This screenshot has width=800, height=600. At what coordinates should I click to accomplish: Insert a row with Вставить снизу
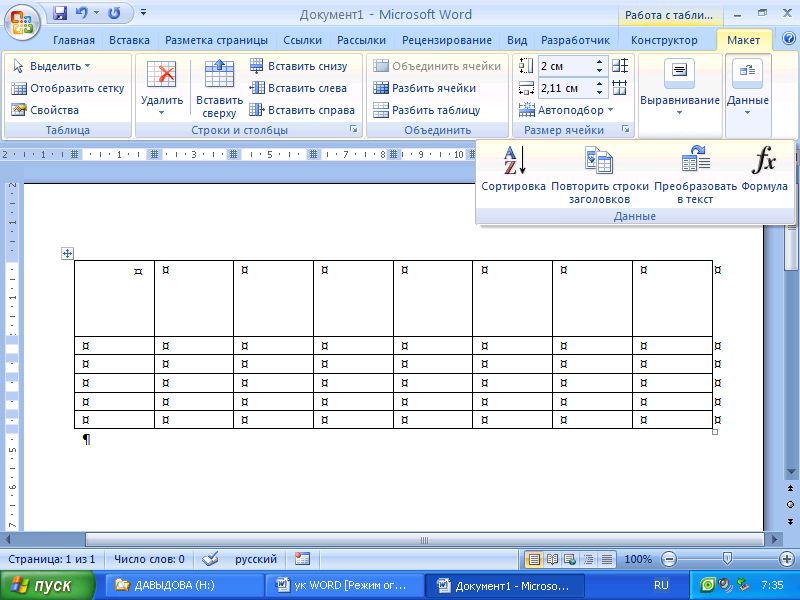pos(298,66)
